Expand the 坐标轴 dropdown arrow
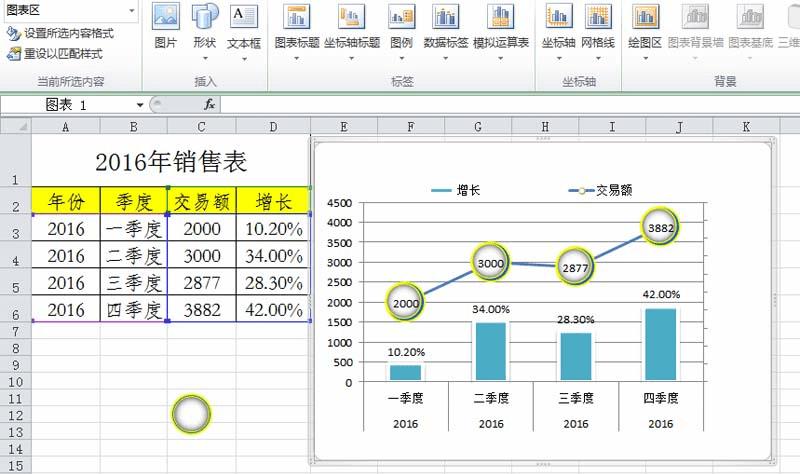Screen dimensions: 800x474 click(x=559, y=58)
